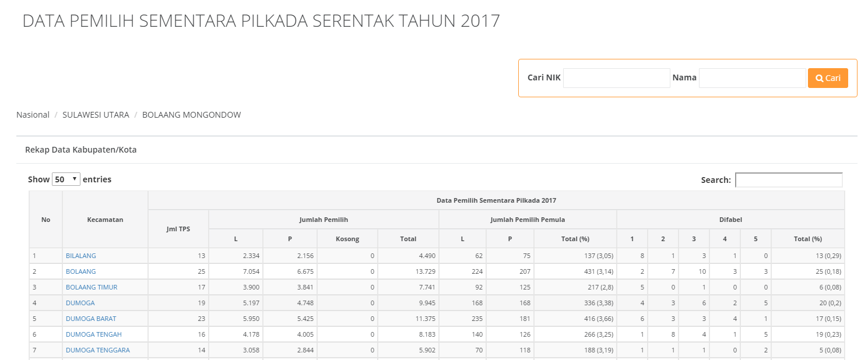
Task: Open the BOLAANG TIMUR kecamatan link
Action: [x=92, y=287]
